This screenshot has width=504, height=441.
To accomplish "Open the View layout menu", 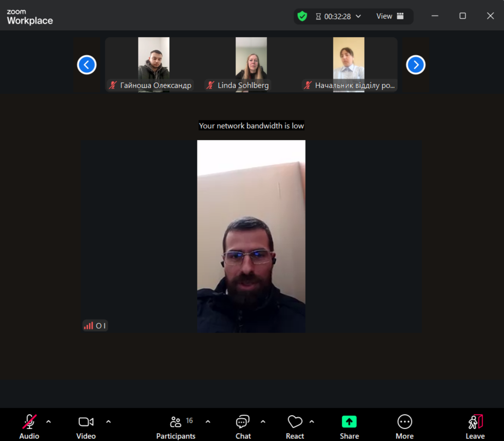I will (390, 16).
